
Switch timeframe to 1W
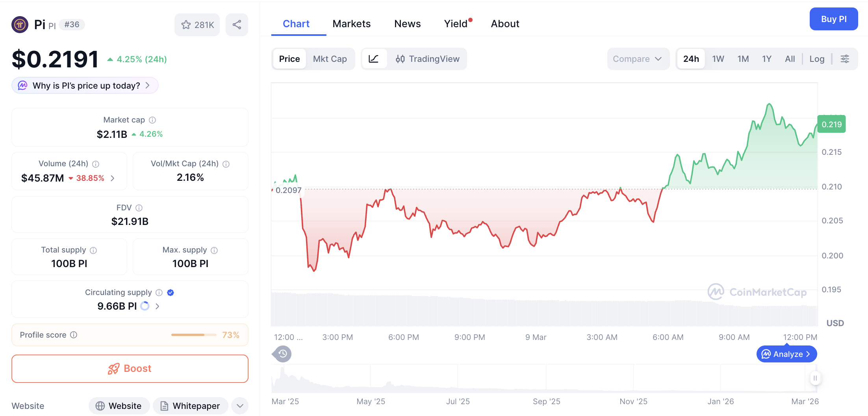coord(718,59)
